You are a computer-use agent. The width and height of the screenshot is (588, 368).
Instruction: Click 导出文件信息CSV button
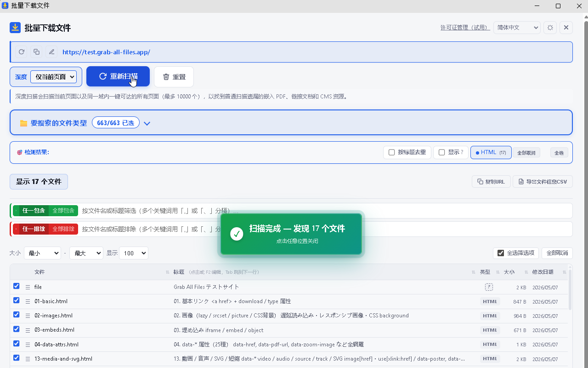(543, 182)
